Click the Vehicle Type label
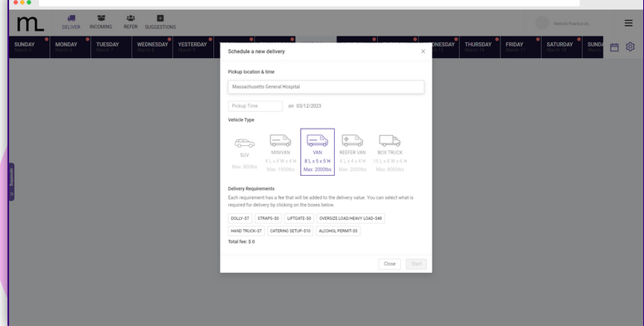The height and width of the screenshot is (326, 644). pos(241,120)
